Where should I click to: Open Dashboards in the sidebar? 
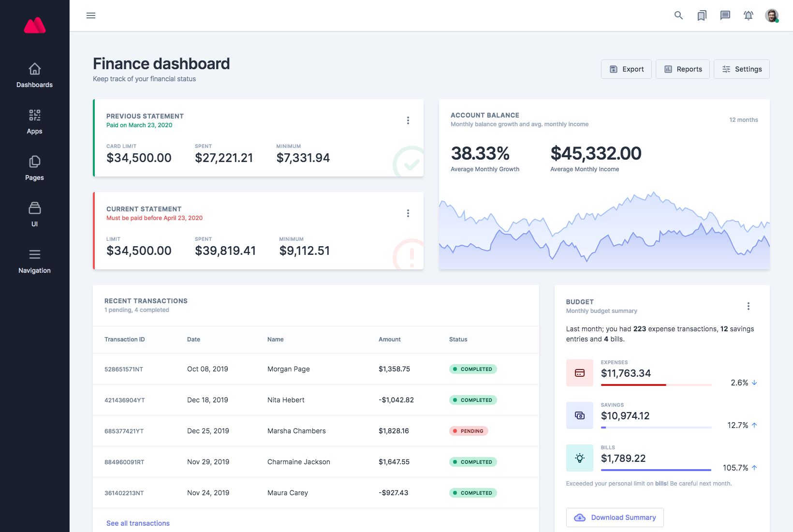[x=35, y=75]
